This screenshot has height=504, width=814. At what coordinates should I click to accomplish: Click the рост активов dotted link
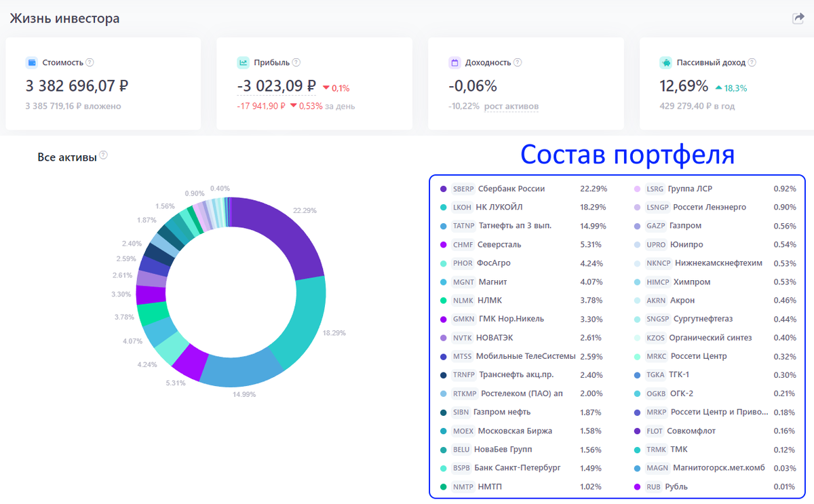tap(511, 106)
